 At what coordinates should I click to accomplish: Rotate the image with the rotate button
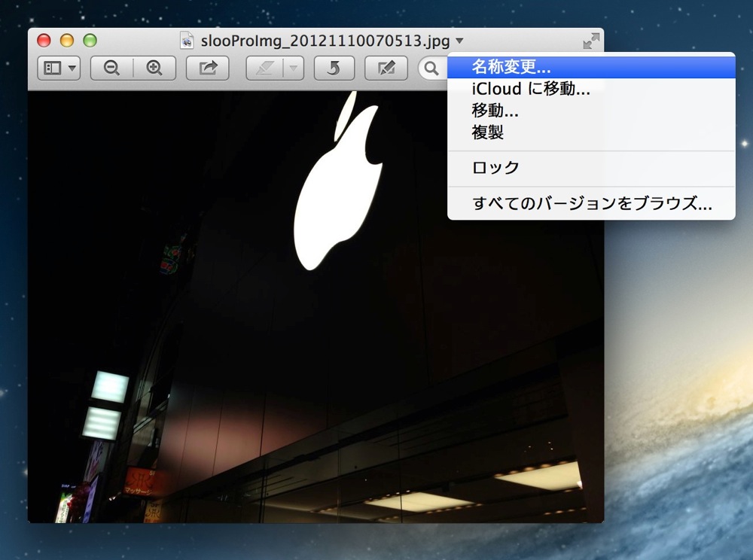click(334, 68)
